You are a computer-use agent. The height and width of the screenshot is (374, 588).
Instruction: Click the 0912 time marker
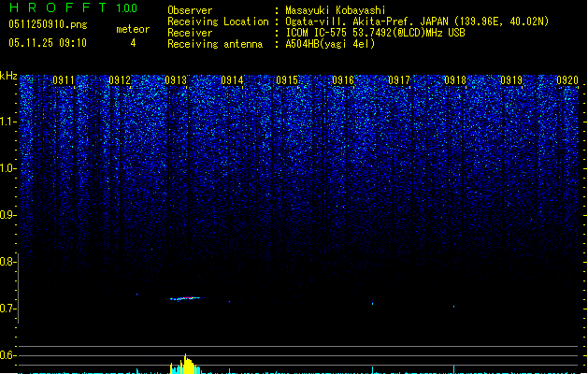click(x=120, y=80)
